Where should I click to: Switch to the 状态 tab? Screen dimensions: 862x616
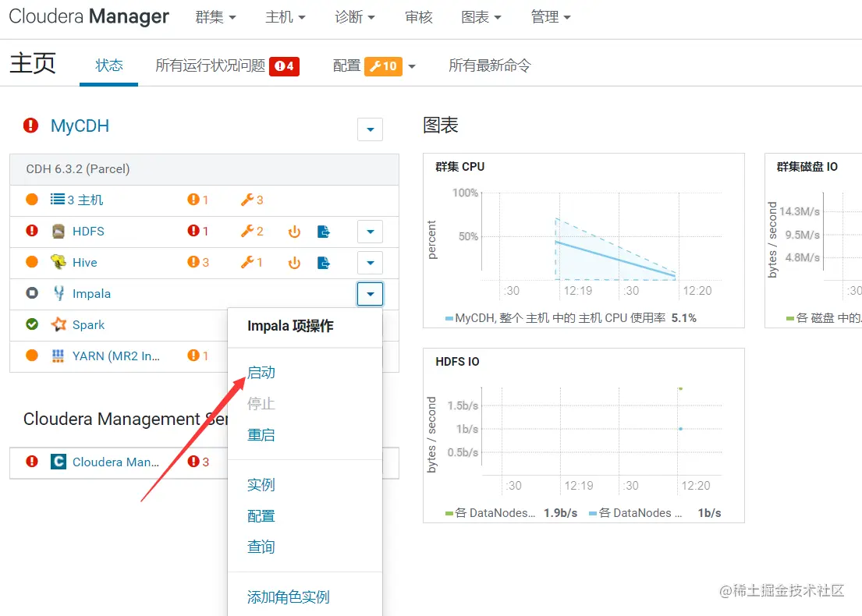(x=109, y=65)
